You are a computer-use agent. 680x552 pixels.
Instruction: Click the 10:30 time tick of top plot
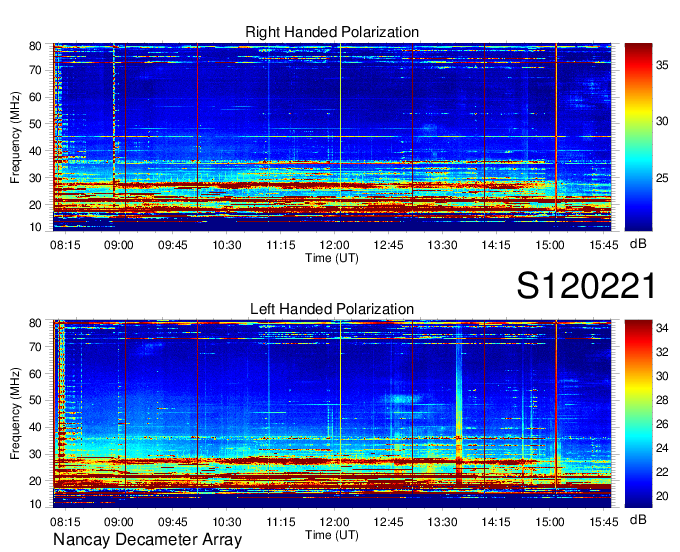point(227,245)
